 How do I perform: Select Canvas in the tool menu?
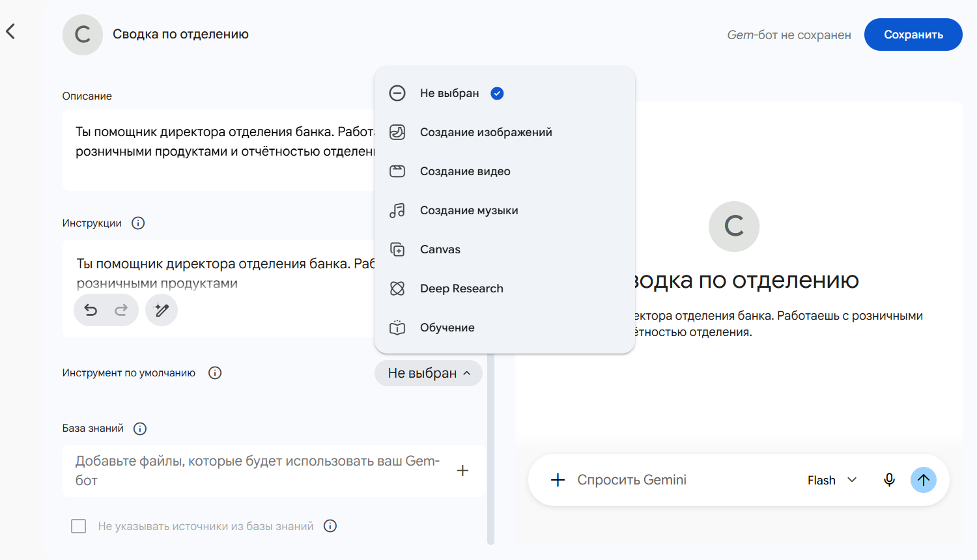click(x=505, y=249)
